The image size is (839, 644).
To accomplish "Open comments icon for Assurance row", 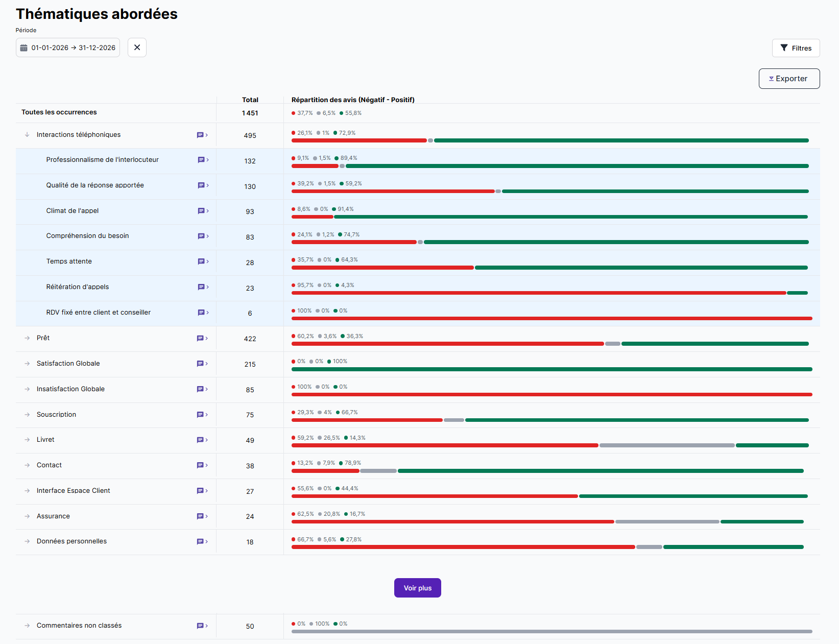I will tap(200, 516).
